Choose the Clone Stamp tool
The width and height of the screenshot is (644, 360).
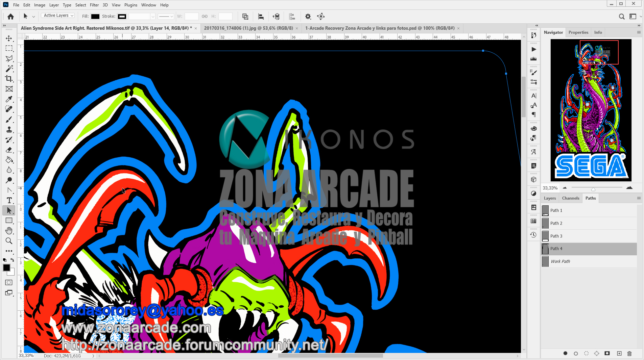(x=9, y=130)
